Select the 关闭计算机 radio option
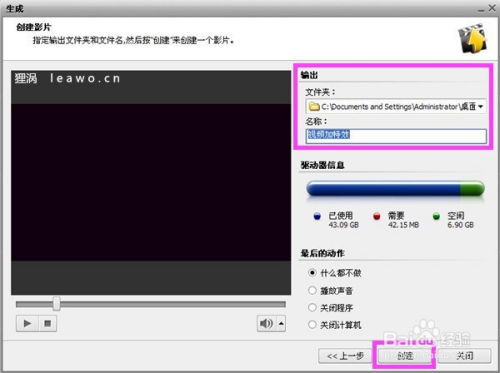The width and height of the screenshot is (500, 373). [x=312, y=324]
